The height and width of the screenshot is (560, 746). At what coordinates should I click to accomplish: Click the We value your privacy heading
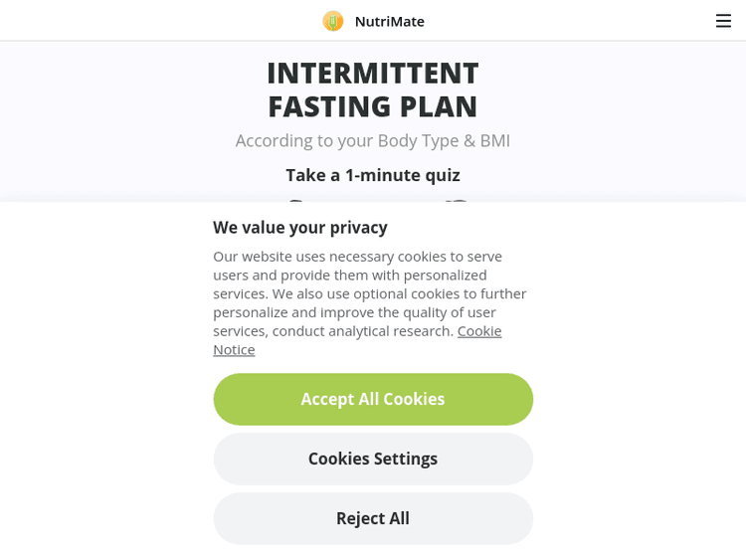300,227
